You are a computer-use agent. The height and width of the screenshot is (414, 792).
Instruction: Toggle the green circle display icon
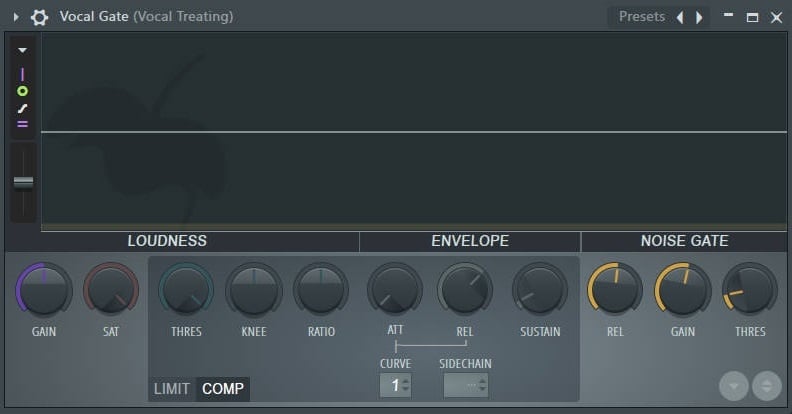pyautogui.click(x=22, y=91)
